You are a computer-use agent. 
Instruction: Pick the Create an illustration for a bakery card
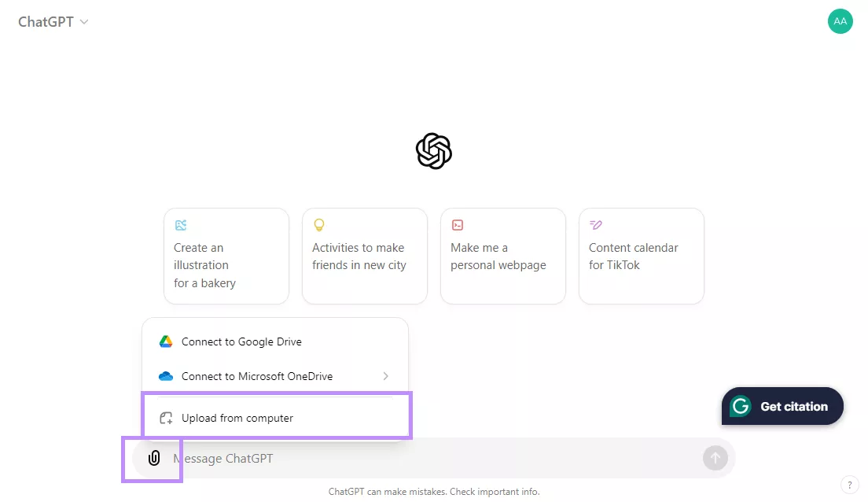226,256
